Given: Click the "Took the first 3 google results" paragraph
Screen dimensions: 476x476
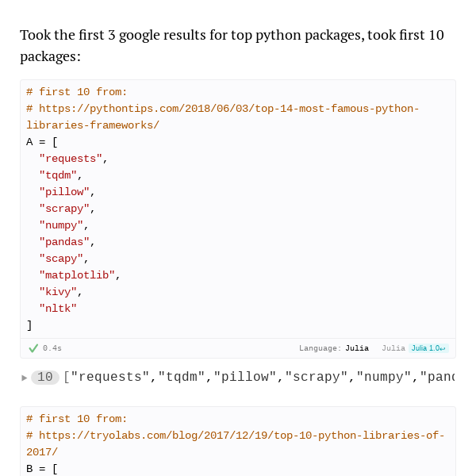Looking at the screenshot, I should click(x=232, y=45).
